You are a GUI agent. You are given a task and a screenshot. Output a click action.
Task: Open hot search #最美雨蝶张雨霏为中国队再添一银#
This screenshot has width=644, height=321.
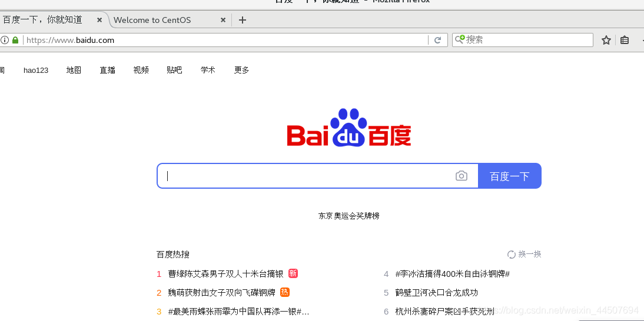click(238, 312)
